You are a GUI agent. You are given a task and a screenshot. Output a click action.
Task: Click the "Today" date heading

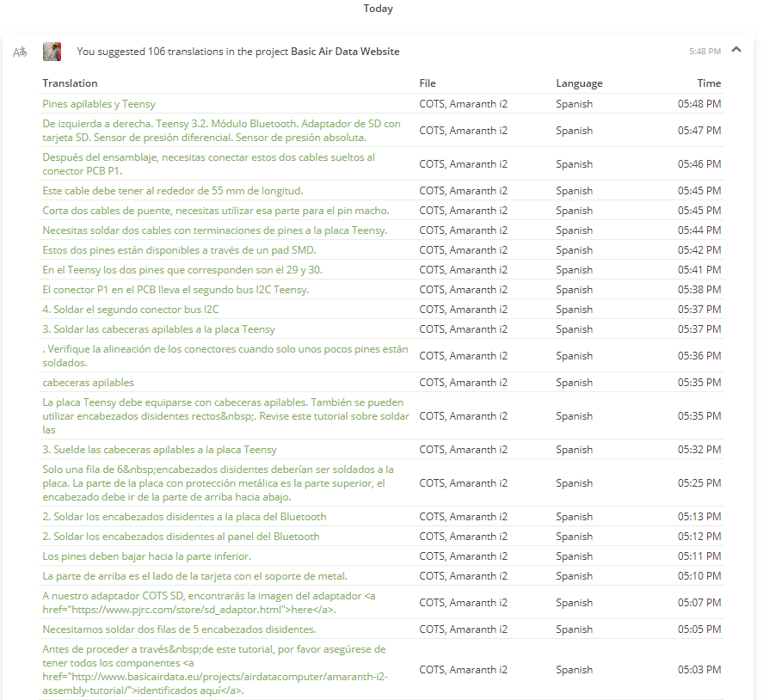coord(378,9)
